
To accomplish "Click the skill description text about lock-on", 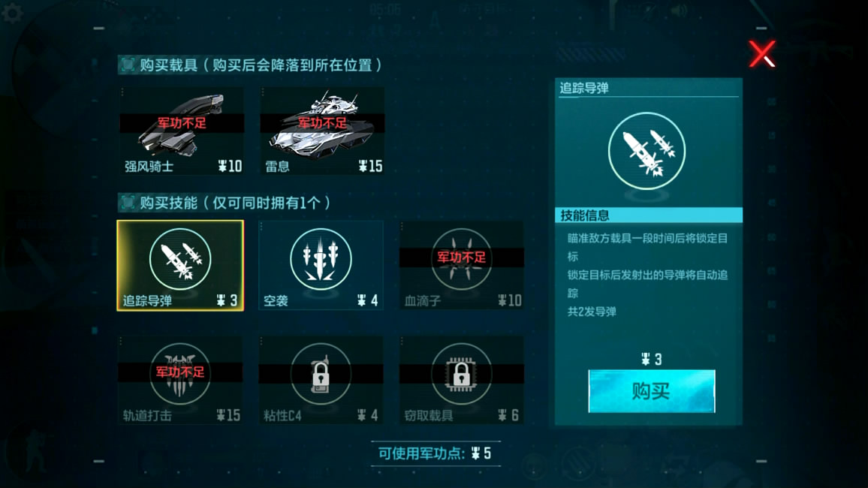I will click(647, 275).
